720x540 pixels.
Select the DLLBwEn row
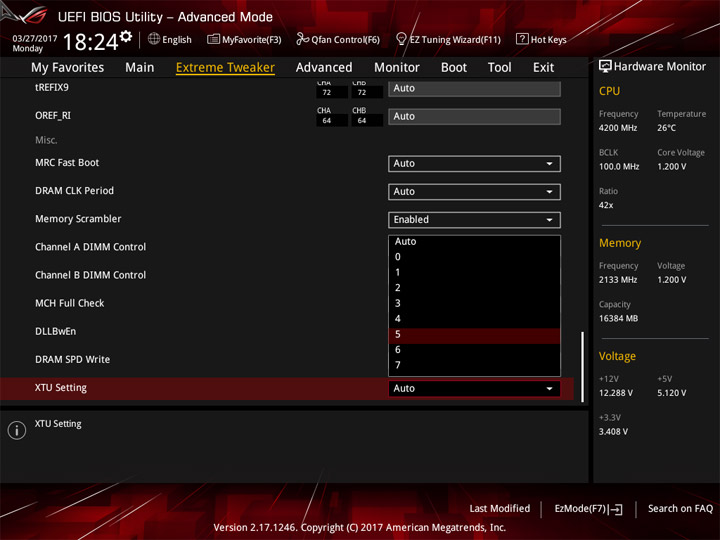tap(56, 331)
